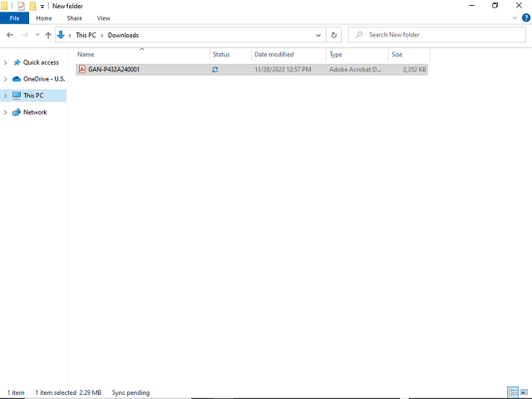
Task: Select the GAN-P432A240001 file name
Action: pos(114,70)
